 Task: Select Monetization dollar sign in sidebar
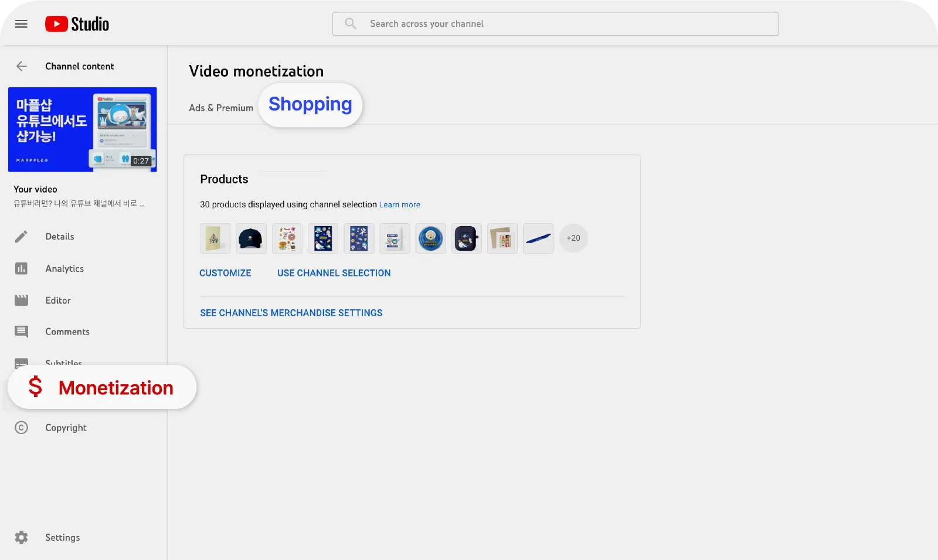click(35, 387)
